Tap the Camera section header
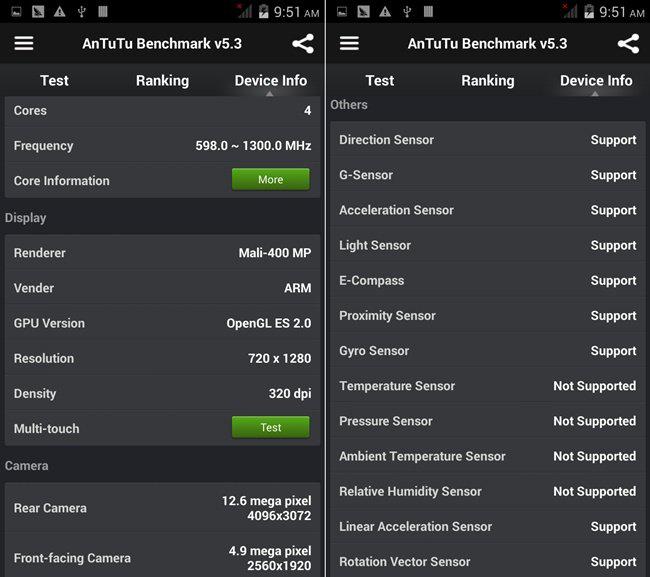The width and height of the screenshot is (650, 577). pos(27,466)
